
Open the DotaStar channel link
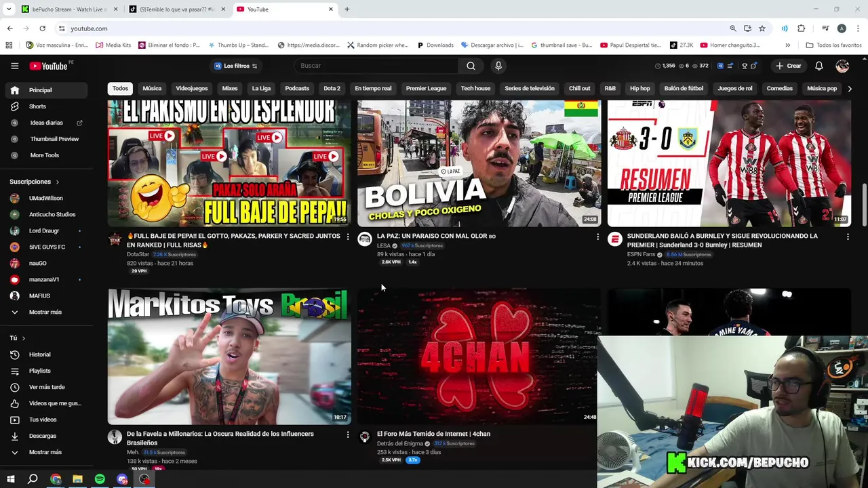pyautogui.click(x=138, y=254)
